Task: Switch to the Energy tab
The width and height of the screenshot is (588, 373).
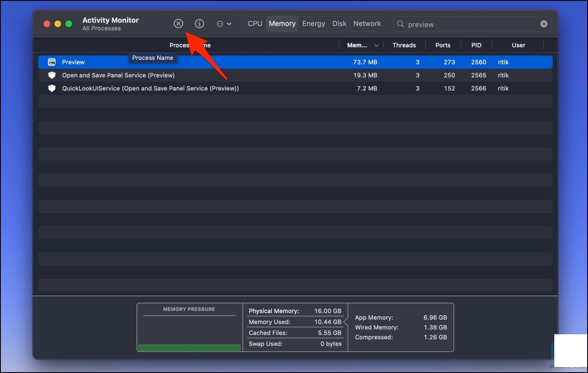Action: pos(313,24)
